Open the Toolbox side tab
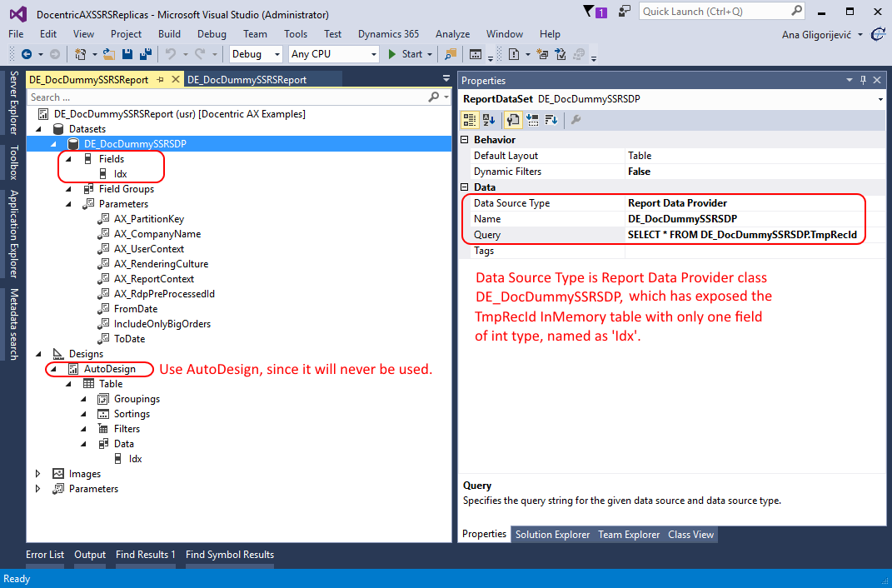 pos(14,162)
